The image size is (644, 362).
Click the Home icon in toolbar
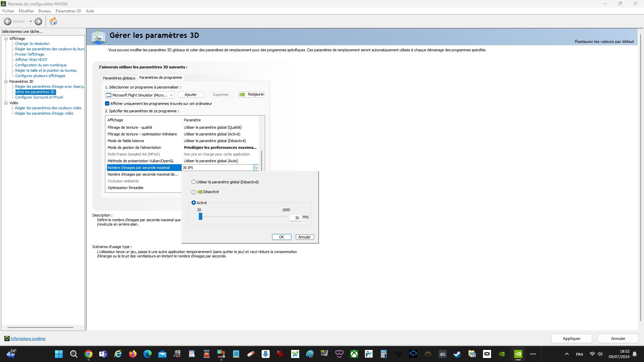[x=53, y=21]
